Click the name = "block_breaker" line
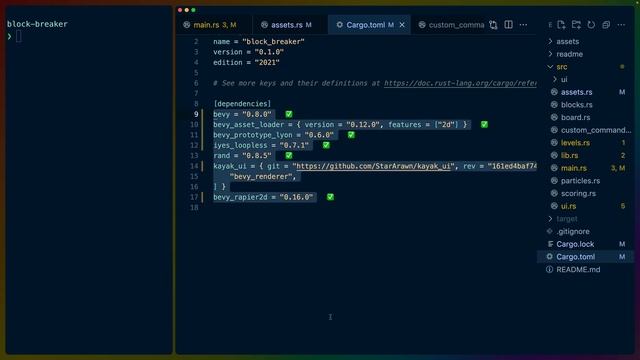The width and height of the screenshot is (640, 360). [x=259, y=41]
